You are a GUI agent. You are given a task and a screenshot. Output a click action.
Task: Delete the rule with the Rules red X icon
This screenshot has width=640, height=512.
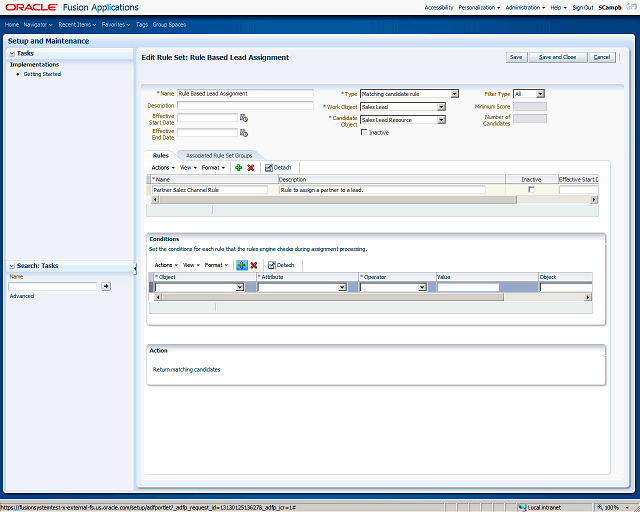tap(251, 168)
